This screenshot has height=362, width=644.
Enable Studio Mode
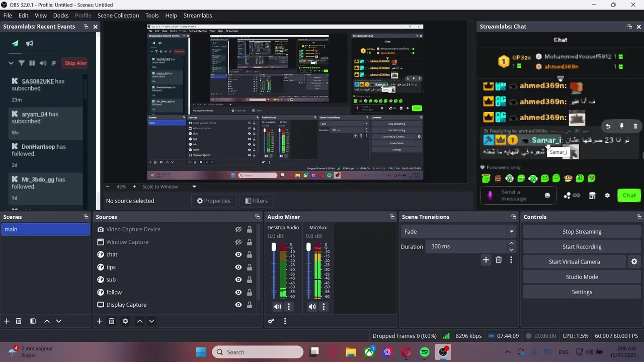point(582,277)
